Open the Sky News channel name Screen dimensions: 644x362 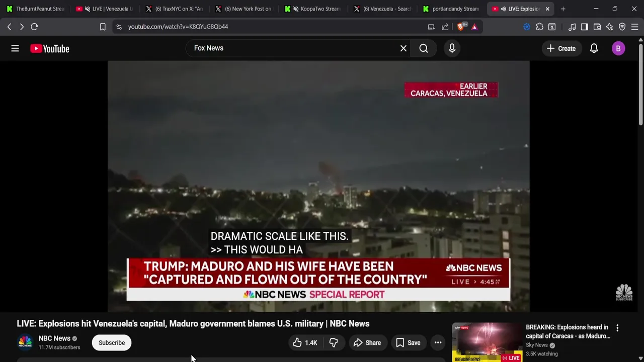click(x=537, y=345)
